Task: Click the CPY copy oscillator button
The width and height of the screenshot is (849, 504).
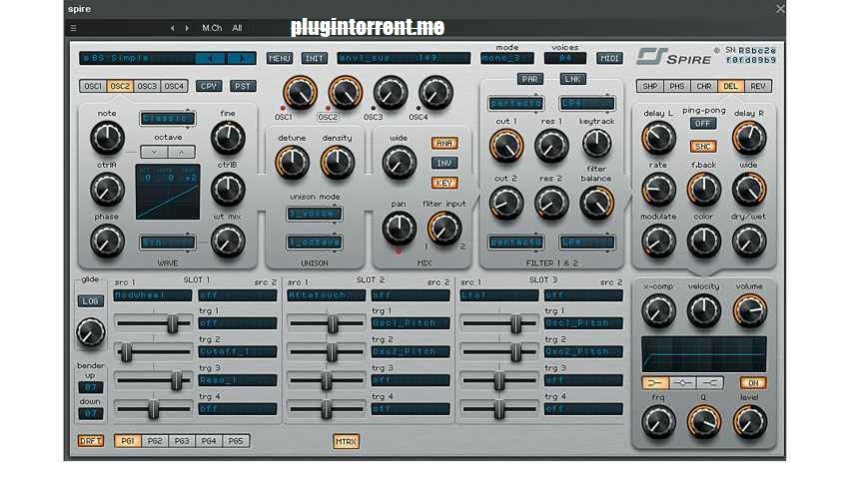Action: [x=209, y=86]
